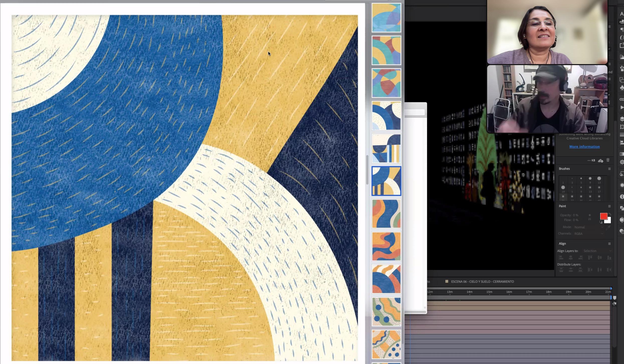Open Align Layers to Selection dropdown

pyautogui.click(x=597, y=251)
